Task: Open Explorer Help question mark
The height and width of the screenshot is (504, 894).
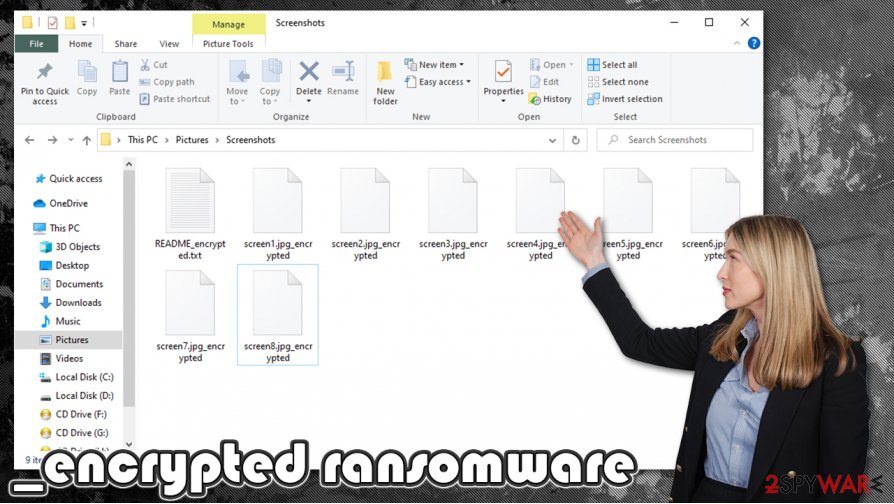Action: click(754, 43)
